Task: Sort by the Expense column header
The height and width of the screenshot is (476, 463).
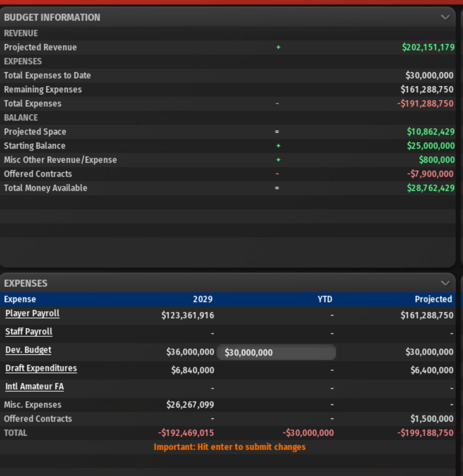Action: click(20, 299)
